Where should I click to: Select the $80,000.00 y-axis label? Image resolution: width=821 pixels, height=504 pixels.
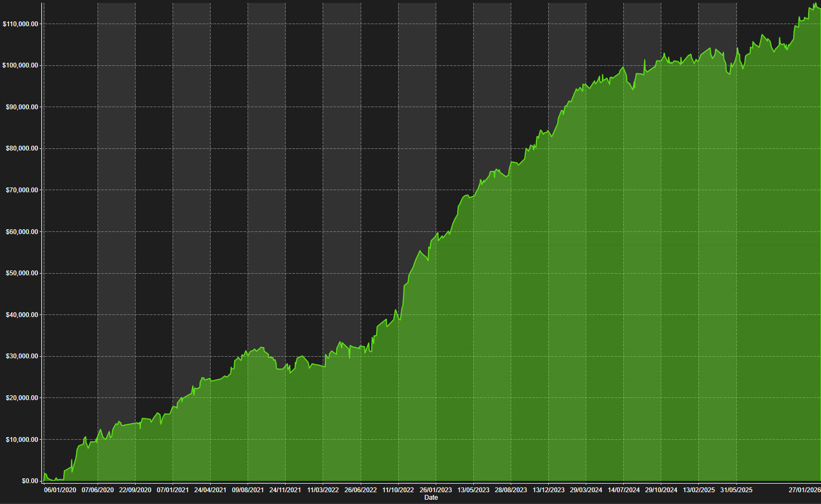click(22, 148)
